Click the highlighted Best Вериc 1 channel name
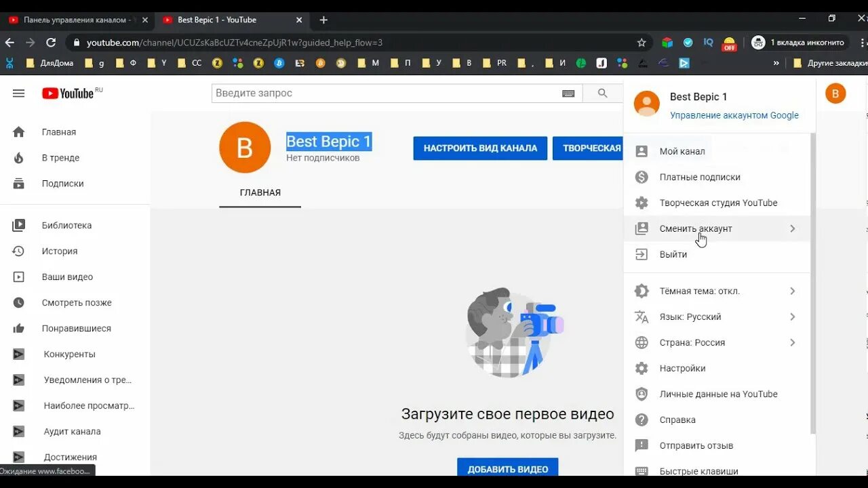The width and height of the screenshot is (868, 488). tap(329, 142)
